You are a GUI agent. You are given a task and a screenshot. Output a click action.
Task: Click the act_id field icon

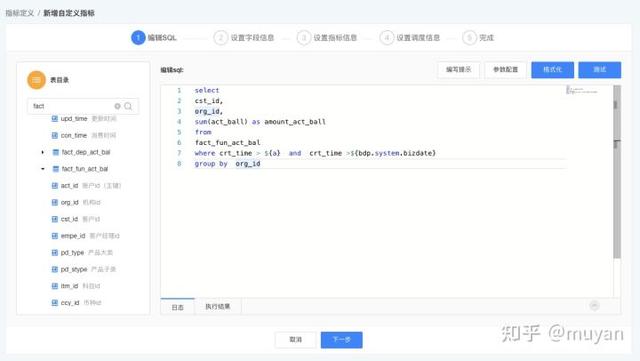pos(55,185)
